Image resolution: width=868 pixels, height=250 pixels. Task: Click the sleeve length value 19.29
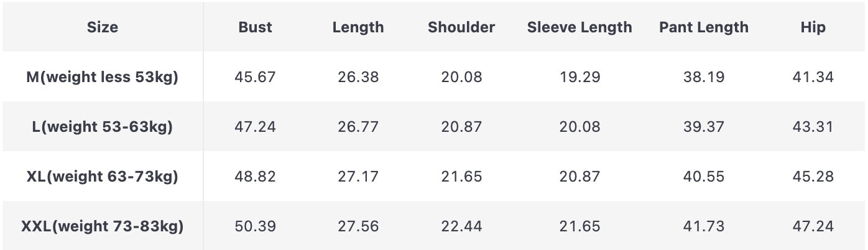tap(579, 77)
